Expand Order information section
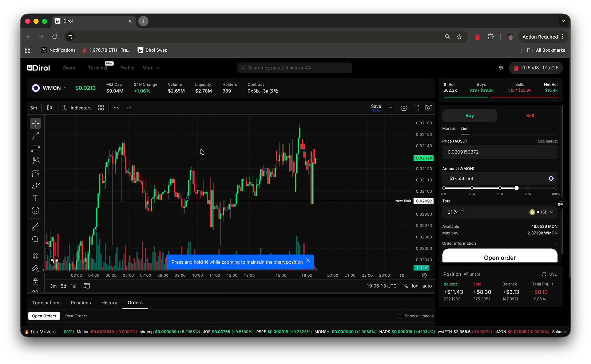Screen dimensions: 591x364 pos(500,243)
